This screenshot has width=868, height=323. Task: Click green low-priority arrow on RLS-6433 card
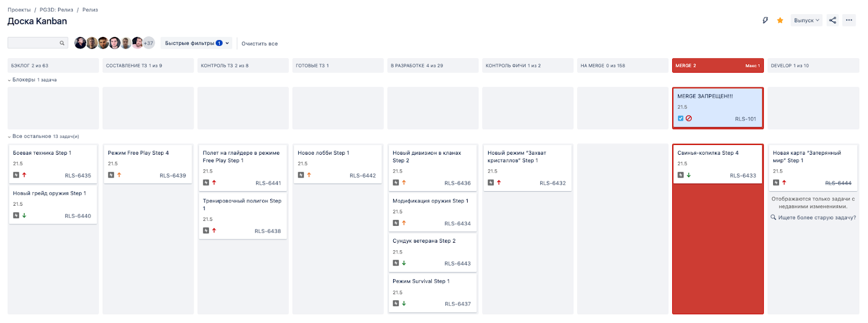(689, 175)
